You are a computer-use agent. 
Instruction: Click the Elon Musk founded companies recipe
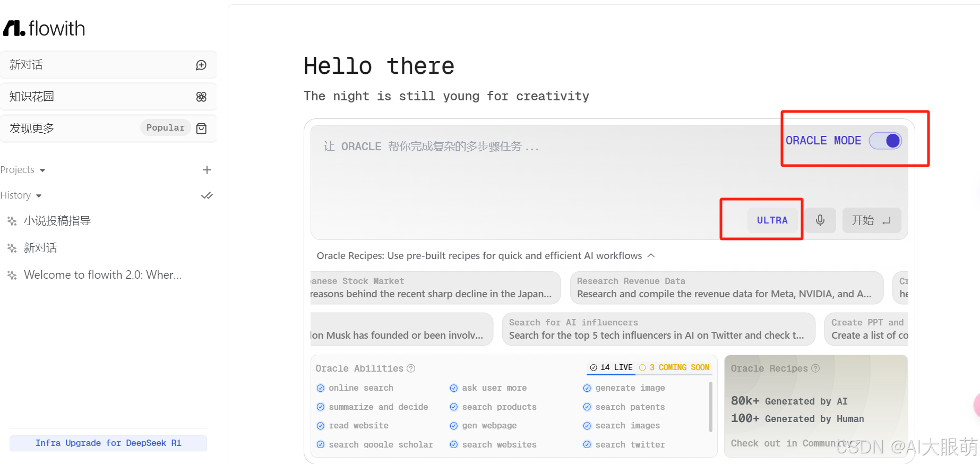pos(401,329)
